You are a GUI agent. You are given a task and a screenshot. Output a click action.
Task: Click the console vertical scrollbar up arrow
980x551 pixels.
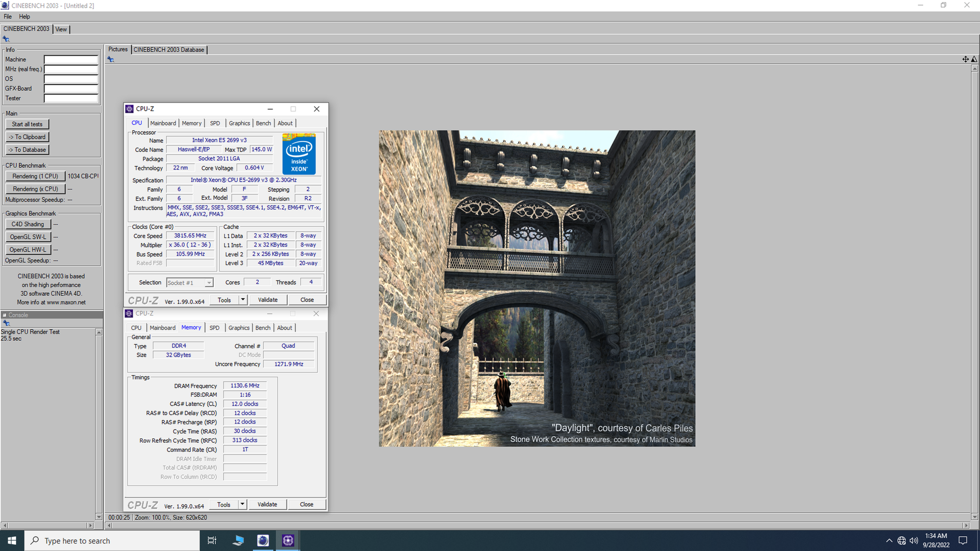pyautogui.click(x=99, y=332)
